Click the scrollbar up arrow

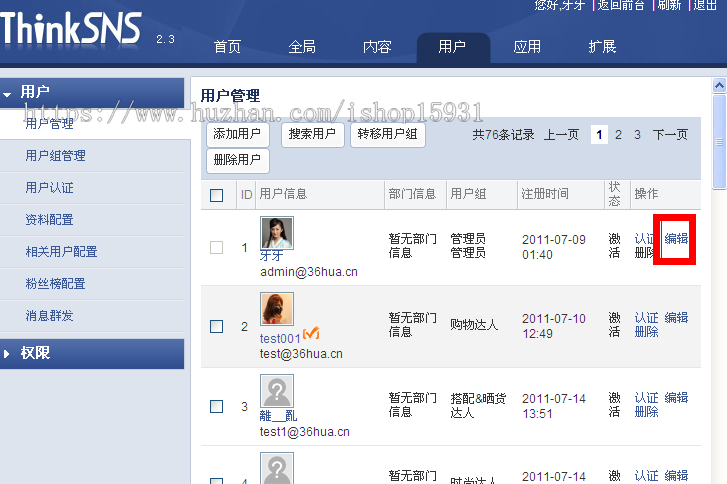click(x=719, y=85)
